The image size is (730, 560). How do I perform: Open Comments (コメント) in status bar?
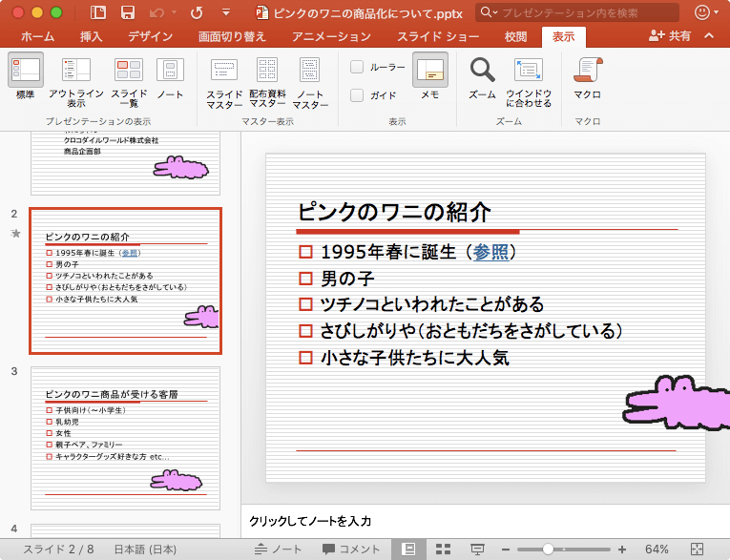pos(351,550)
